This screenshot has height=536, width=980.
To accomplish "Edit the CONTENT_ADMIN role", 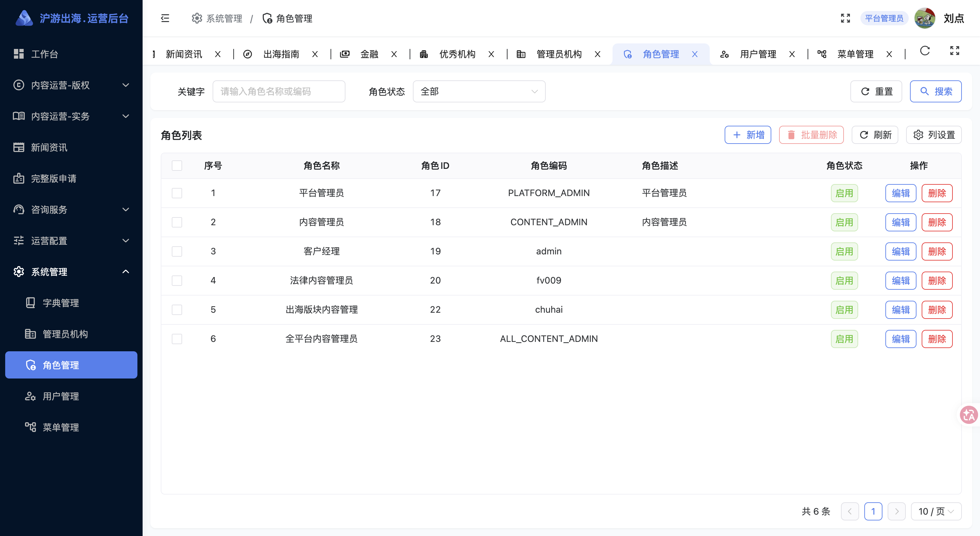I will click(901, 222).
